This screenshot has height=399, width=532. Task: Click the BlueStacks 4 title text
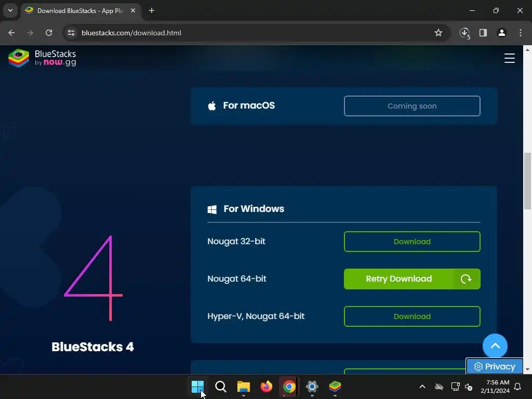click(92, 347)
